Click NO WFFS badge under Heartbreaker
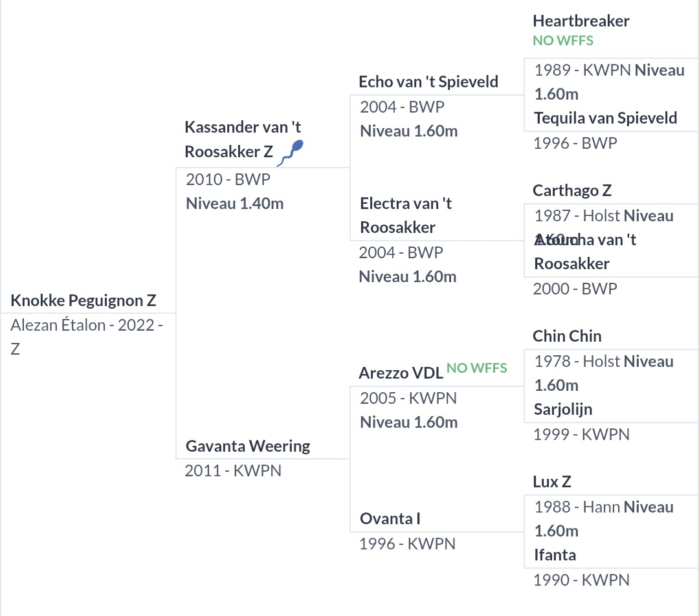 [562, 41]
